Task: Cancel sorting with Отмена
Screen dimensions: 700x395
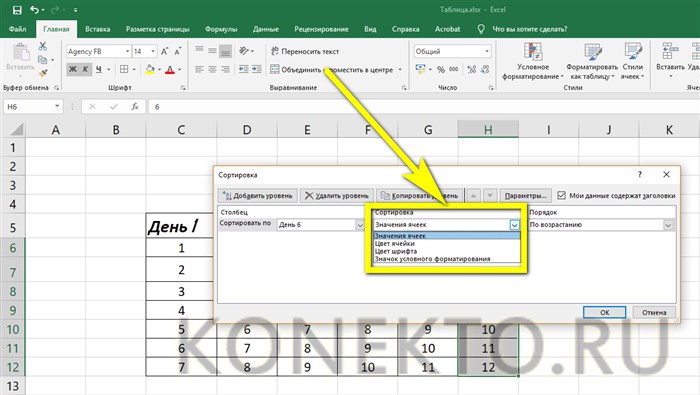Action: coord(654,312)
